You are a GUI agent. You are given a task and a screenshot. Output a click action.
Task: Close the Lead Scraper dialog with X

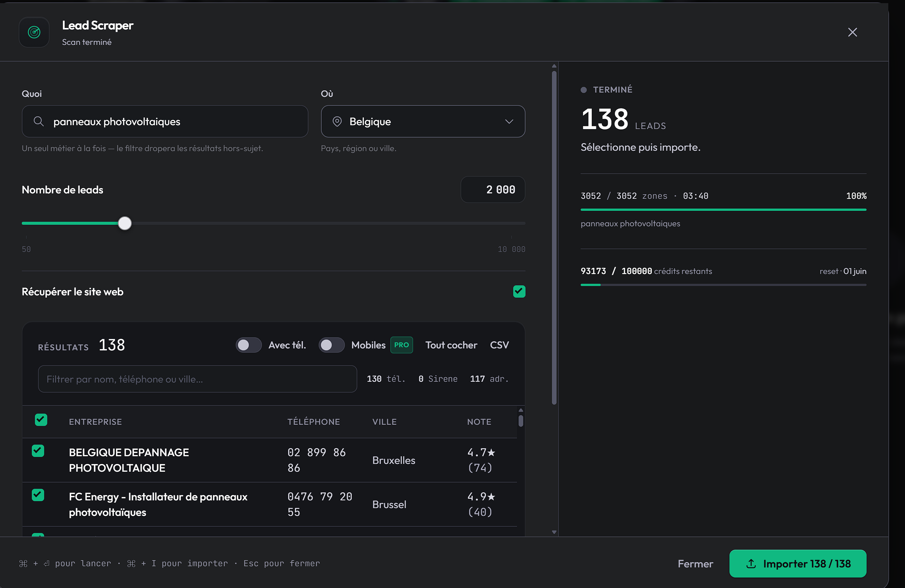pos(852,32)
